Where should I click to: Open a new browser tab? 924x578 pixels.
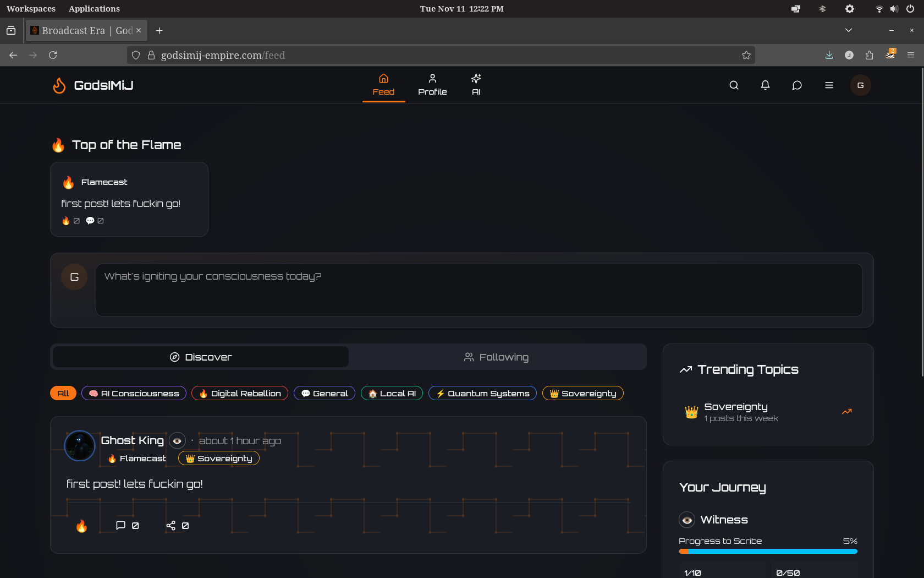159,31
